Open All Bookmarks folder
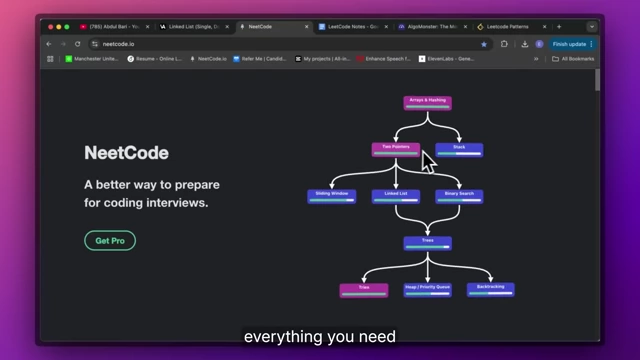640x360 pixels. coord(573,59)
